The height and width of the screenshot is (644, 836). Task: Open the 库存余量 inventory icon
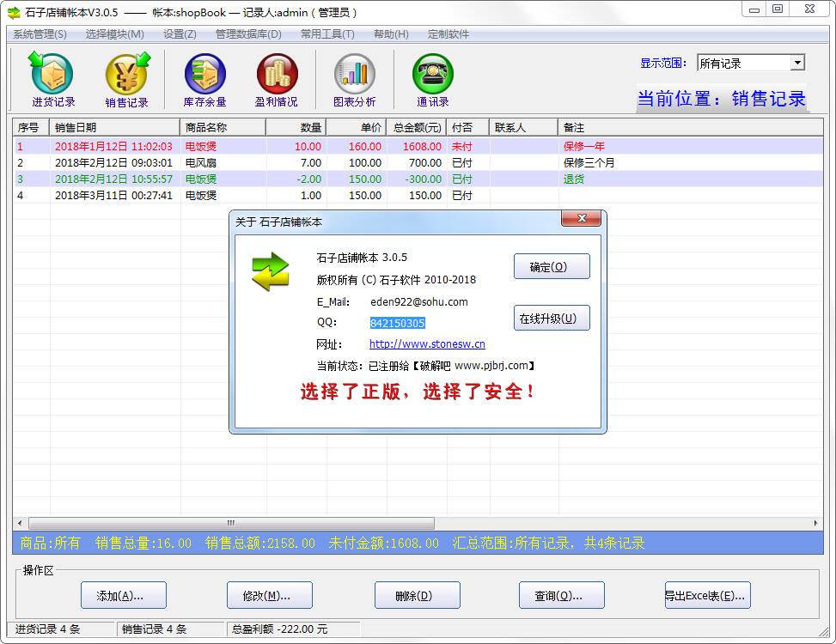click(x=204, y=80)
